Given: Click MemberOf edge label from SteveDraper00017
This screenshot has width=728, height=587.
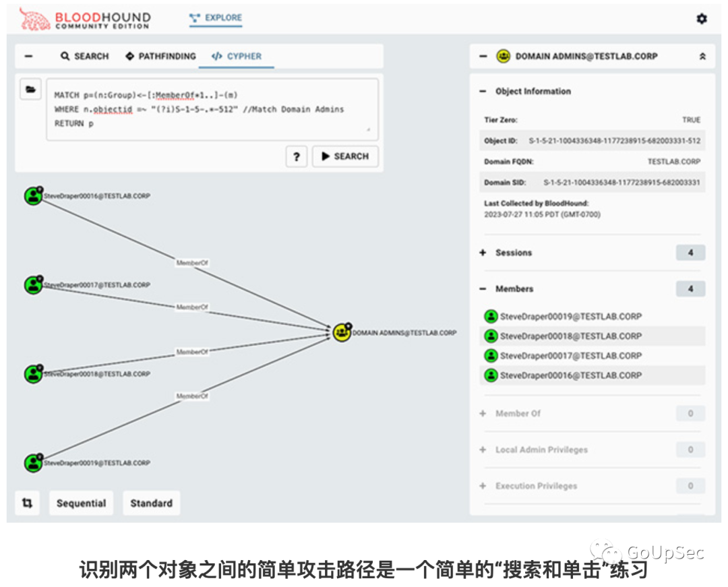Looking at the screenshot, I should [x=192, y=307].
